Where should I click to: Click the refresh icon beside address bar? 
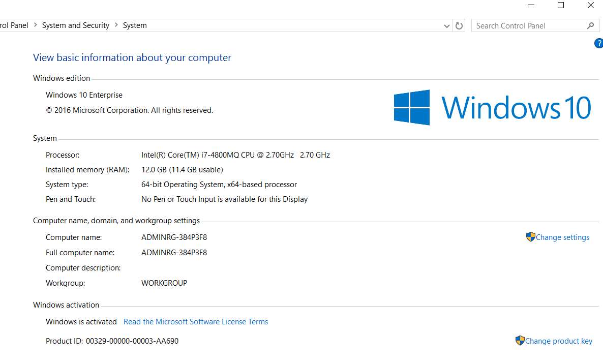click(x=459, y=26)
